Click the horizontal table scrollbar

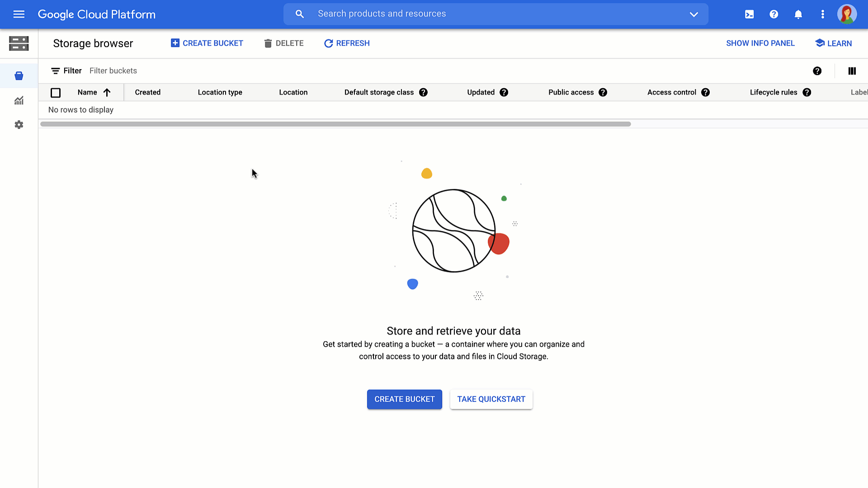pos(335,124)
